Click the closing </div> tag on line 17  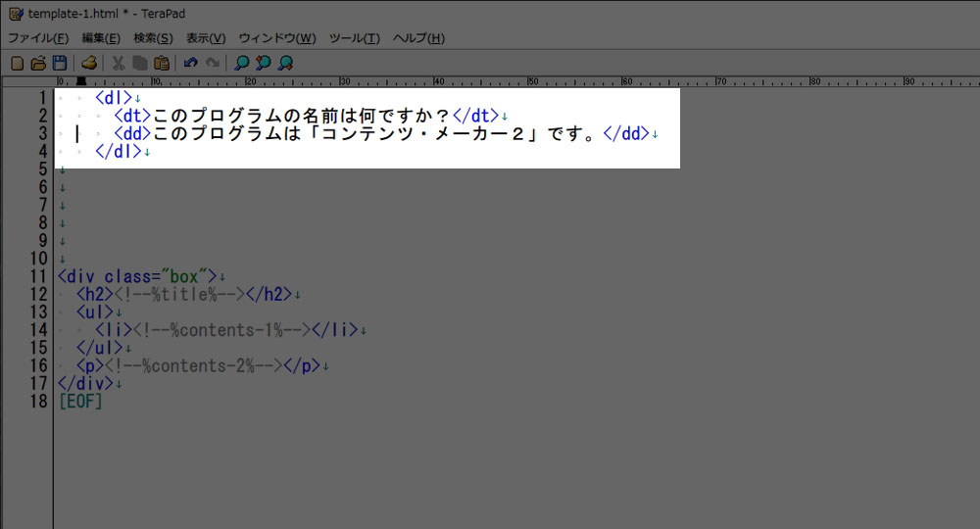pyautogui.click(x=85, y=383)
